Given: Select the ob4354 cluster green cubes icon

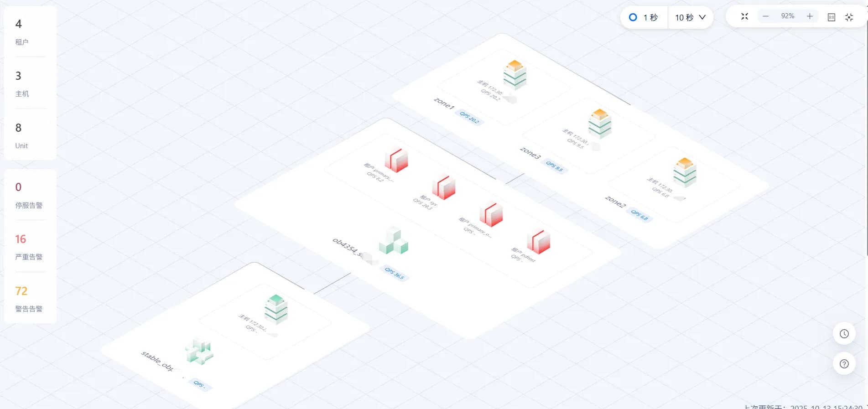Looking at the screenshot, I should click(393, 241).
